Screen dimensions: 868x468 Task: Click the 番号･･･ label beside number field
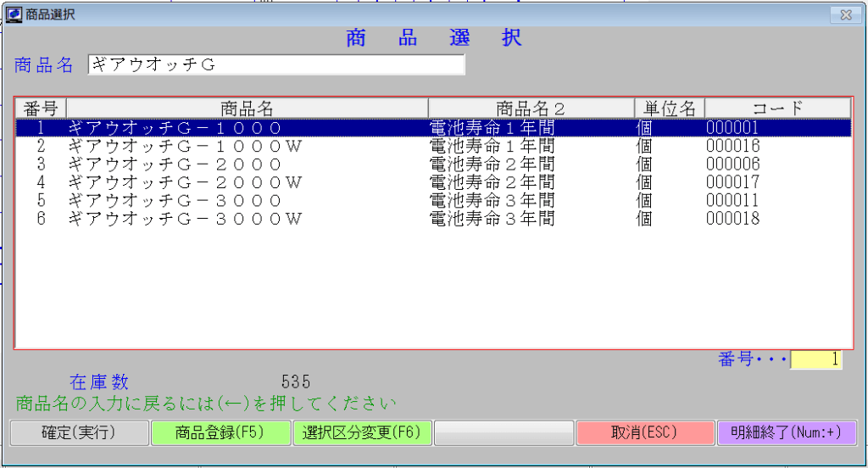click(x=753, y=359)
